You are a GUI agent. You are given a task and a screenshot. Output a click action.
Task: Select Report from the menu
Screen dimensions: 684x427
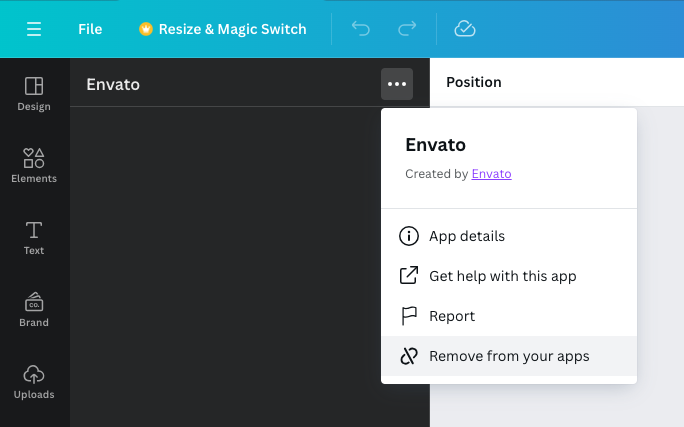pos(509,316)
